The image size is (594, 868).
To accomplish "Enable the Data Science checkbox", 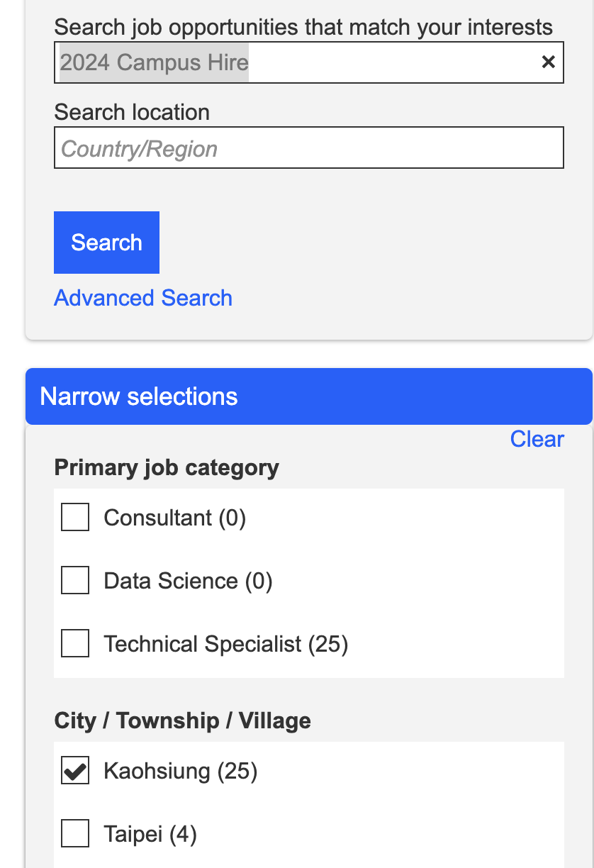I will click(x=75, y=581).
